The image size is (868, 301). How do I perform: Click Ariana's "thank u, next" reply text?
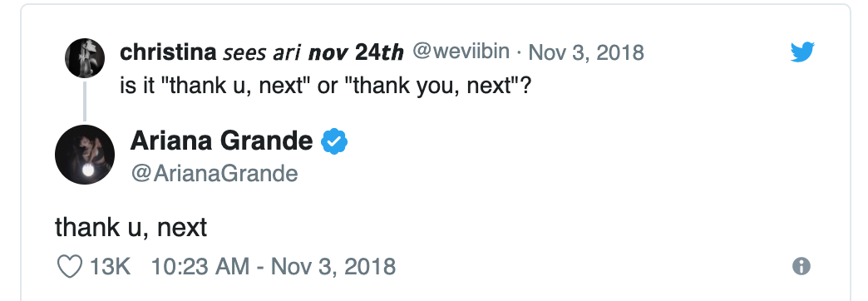[131, 227]
